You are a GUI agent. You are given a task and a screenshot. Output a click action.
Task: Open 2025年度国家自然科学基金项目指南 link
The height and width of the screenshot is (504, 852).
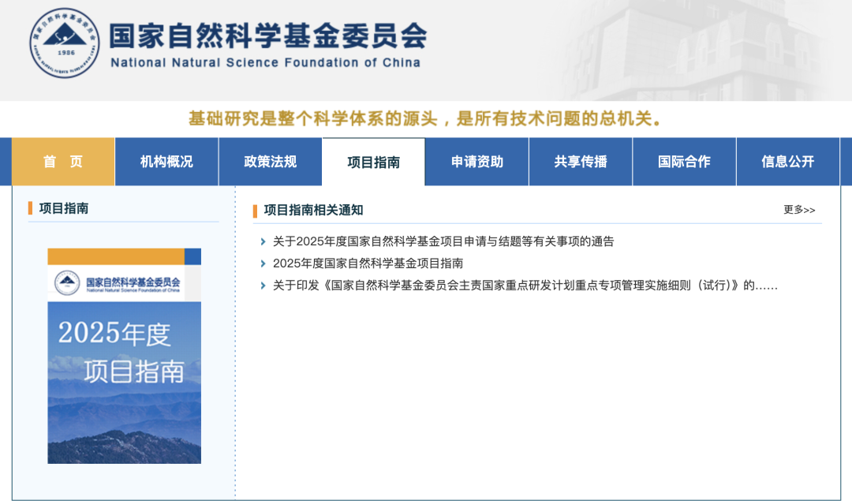coord(368,263)
